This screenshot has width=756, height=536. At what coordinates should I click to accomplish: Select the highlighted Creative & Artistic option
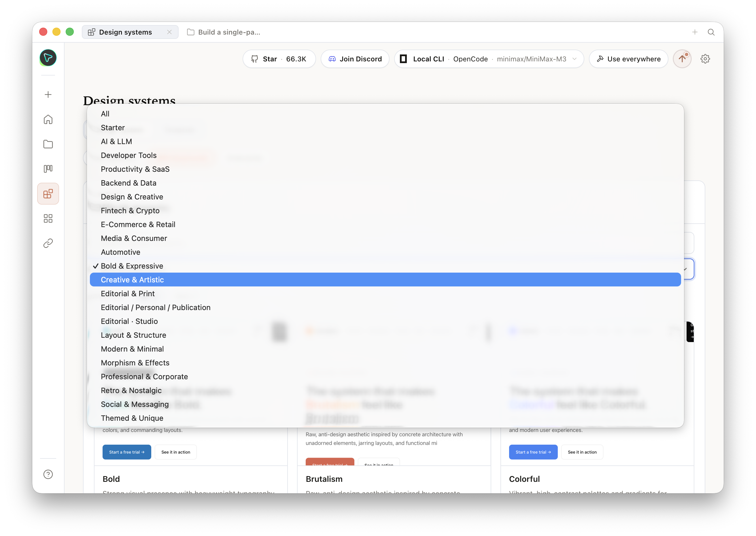(x=385, y=280)
